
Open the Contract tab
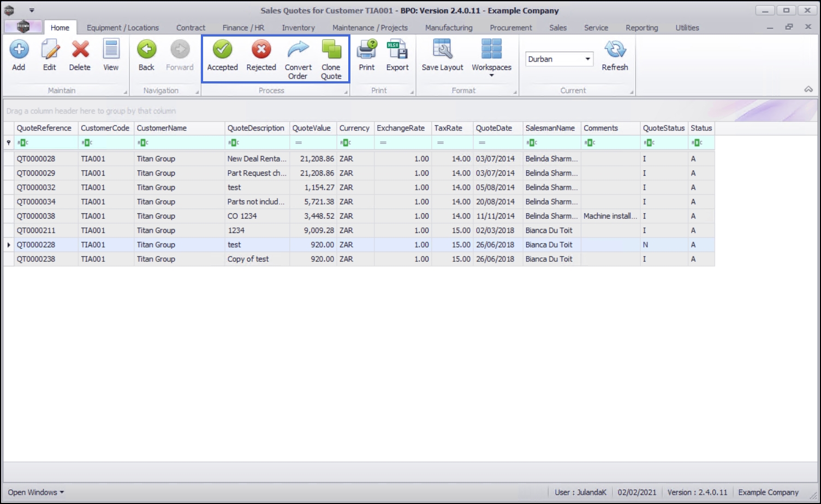pos(191,27)
